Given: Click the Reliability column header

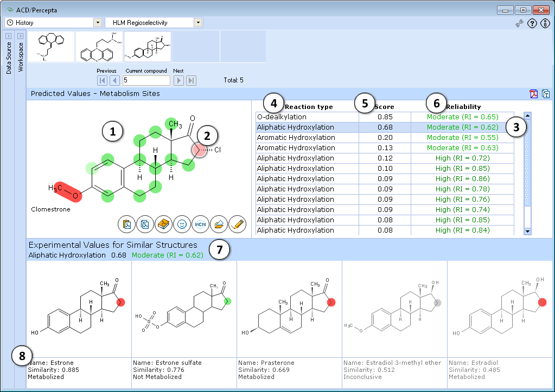Looking at the screenshot, I should [x=463, y=107].
